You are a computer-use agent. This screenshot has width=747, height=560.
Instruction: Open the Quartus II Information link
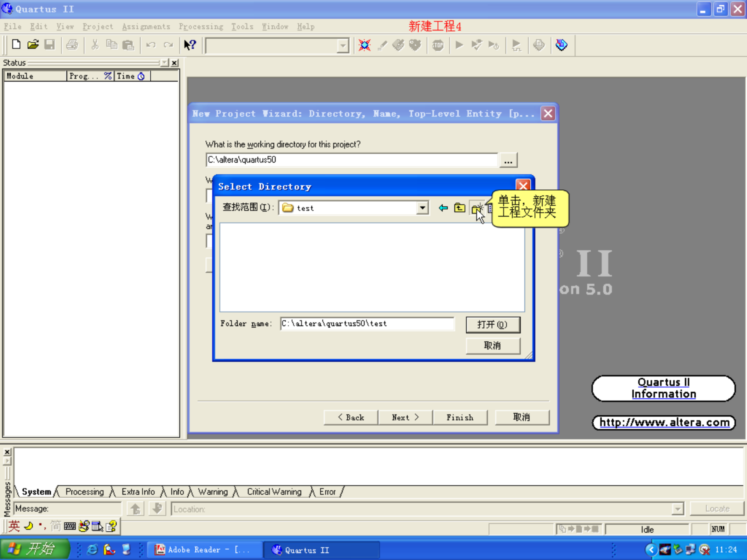(x=663, y=388)
